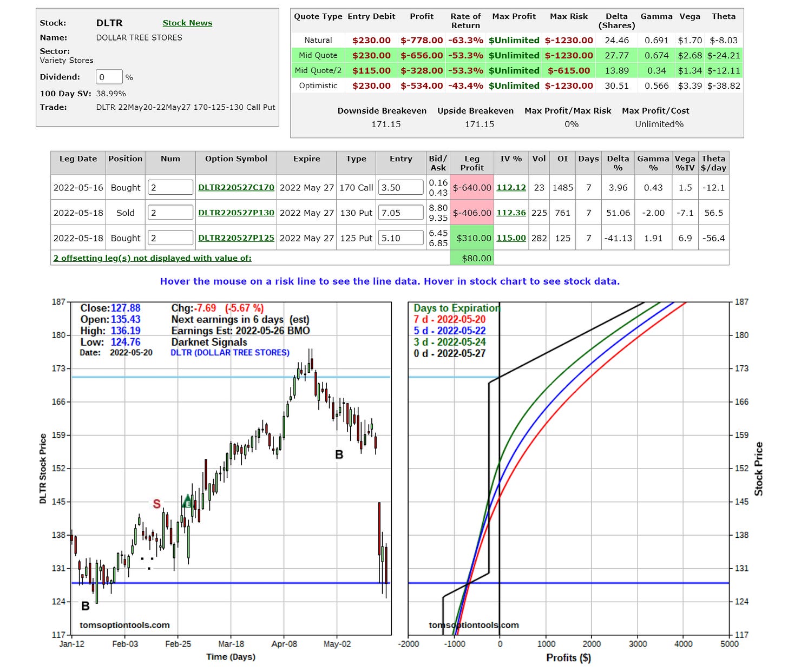The width and height of the screenshot is (788, 672).
Task: Click the DLTR (DOLLAR TREE STORES) chart title
Action: (x=230, y=352)
